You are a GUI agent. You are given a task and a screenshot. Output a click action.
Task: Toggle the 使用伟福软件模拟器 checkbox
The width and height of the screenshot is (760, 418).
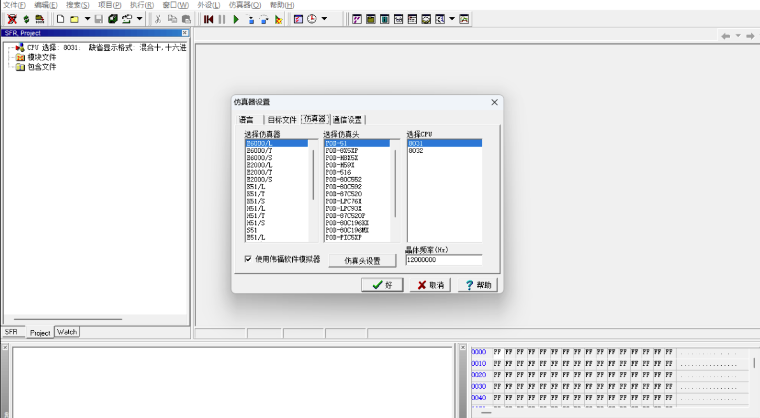(248, 259)
